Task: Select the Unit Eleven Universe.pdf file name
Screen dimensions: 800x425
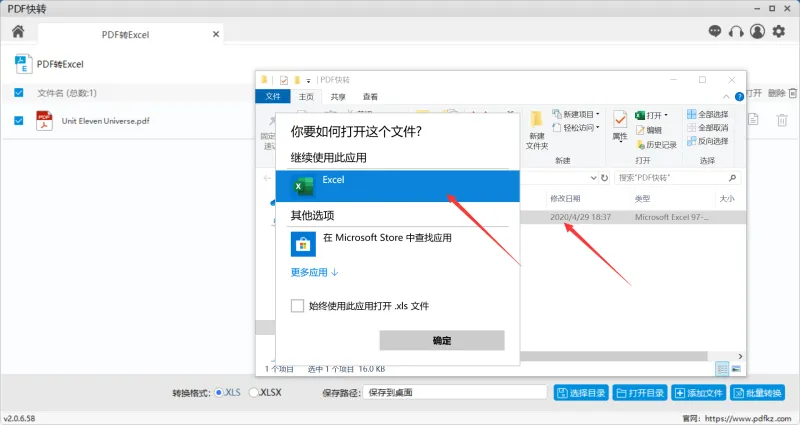Action: click(106, 121)
